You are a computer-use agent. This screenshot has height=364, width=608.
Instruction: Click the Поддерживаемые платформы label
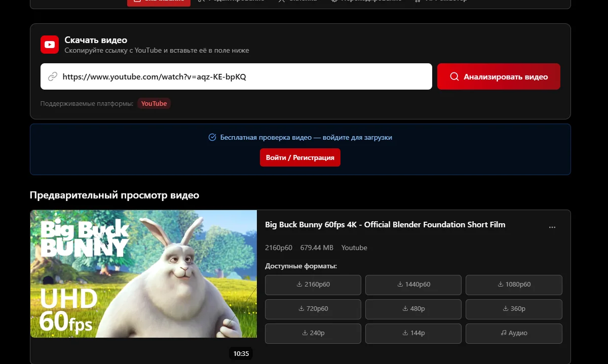(87, 104)
